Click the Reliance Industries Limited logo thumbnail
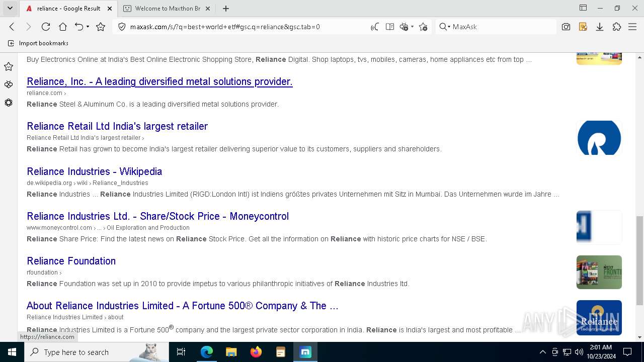644x362 pixels. (599, 317)
